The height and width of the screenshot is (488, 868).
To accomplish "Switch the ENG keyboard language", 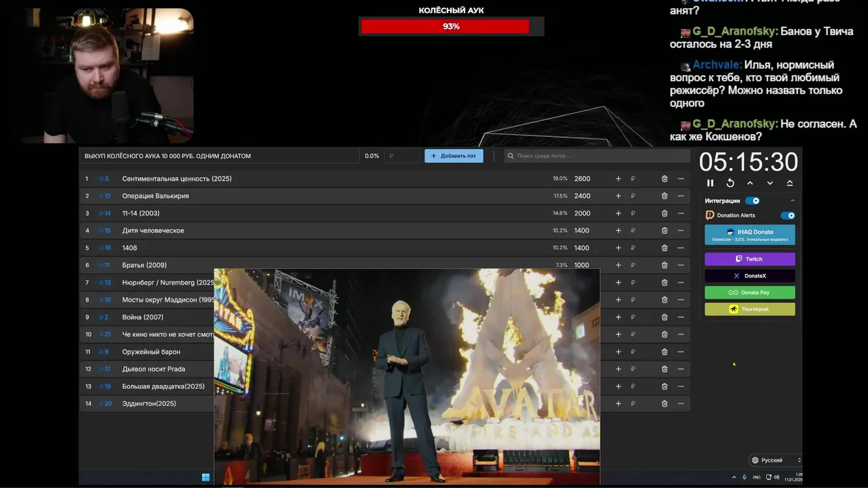I will [x=757, y=477].
